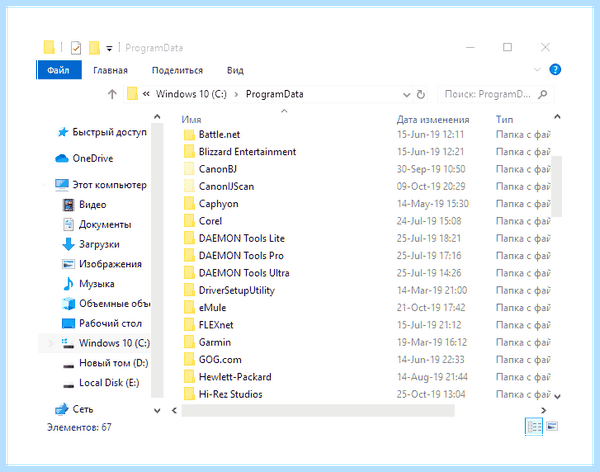Select the GOG.com folder name
The height and width of the screenshot is (472, 600).
(x=220, y=360)
